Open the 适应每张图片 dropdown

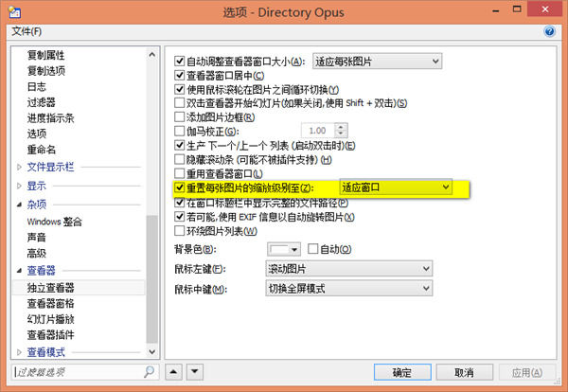(x=377, y=62)
